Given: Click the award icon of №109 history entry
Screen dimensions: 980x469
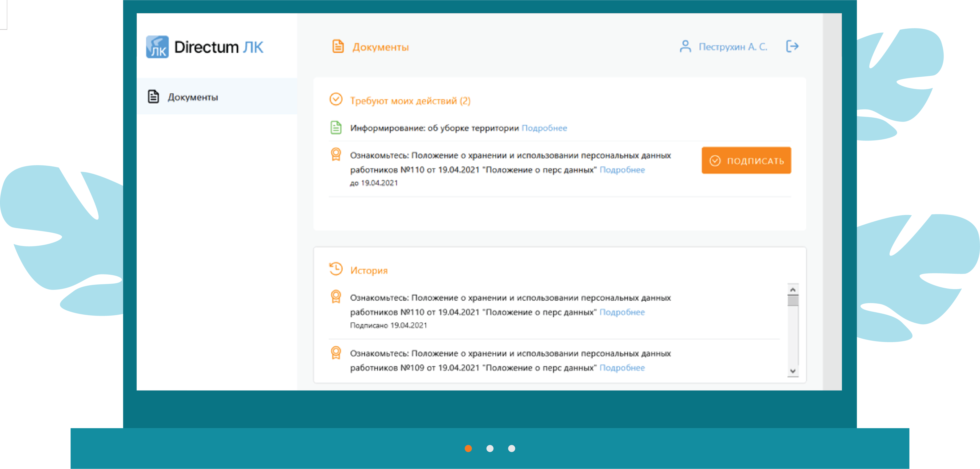Looking at the screenshot, I should click(336, 353).
